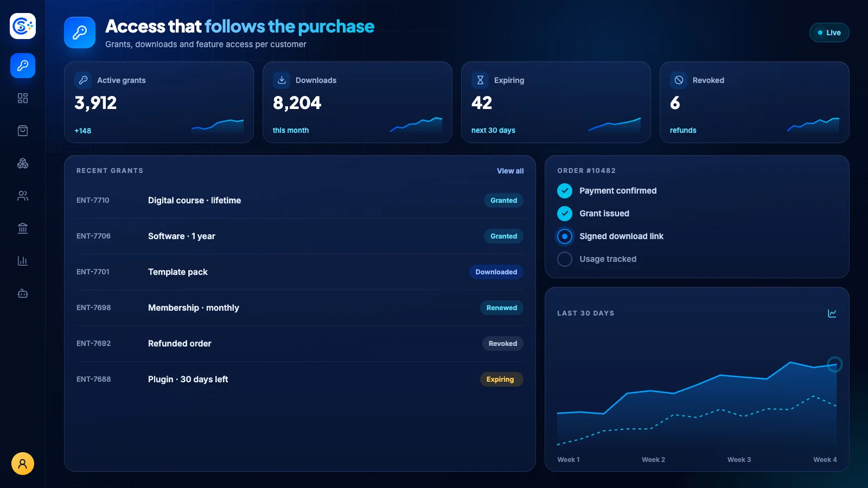Click the ORDER #10482 heading
The width and height of the screenshot is (868, 488).
point(586,171)
